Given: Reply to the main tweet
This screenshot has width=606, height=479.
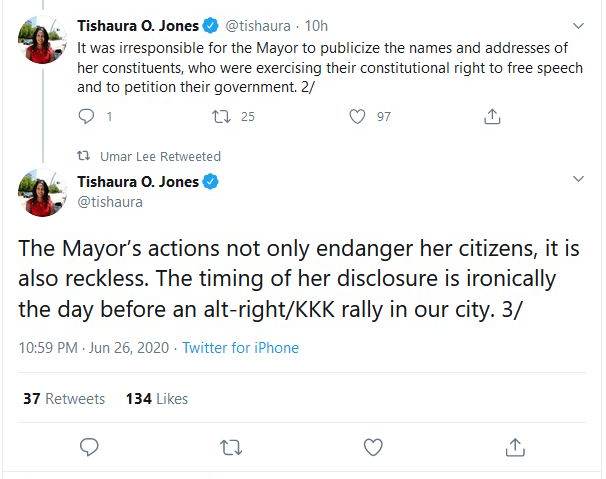Looking at the screenshot, I should pos(88,446).
